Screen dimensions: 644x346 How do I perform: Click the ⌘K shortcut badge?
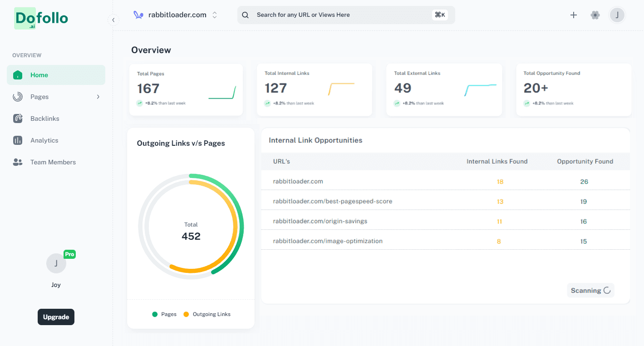pos(440,15)
